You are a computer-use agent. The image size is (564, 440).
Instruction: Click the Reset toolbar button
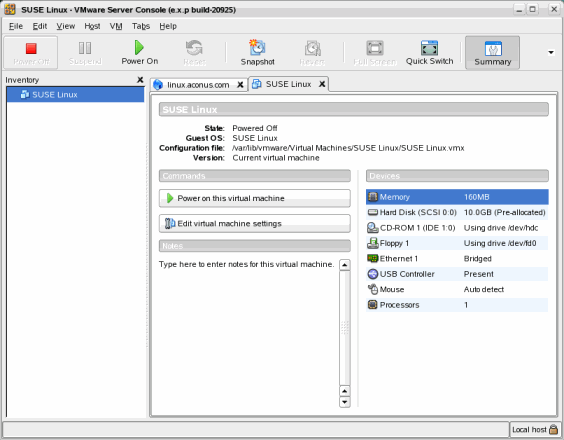click(x=194, y=53)
